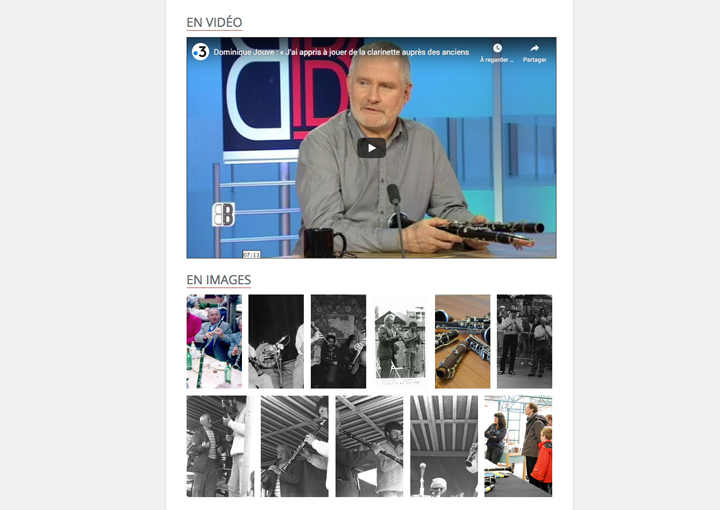Play the Dominique Jouve video
The height and width of the screenshot is (510, 720).
point(371,148)
